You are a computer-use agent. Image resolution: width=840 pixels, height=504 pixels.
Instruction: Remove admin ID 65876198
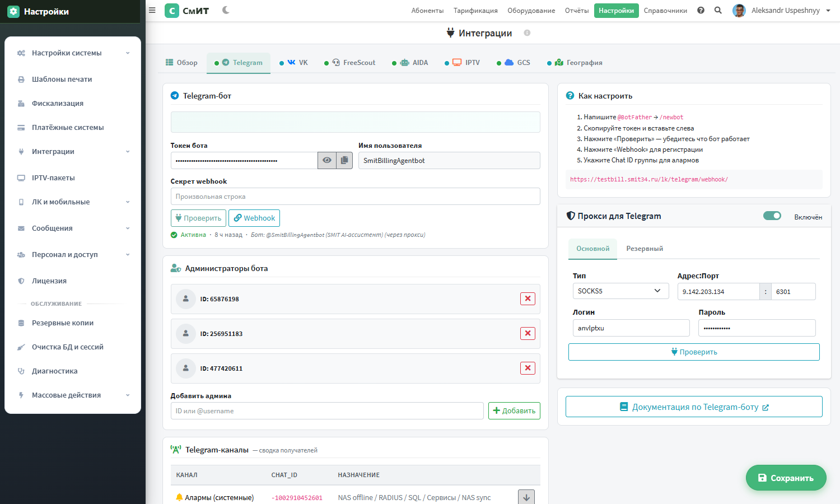click(x=528, y=299)
